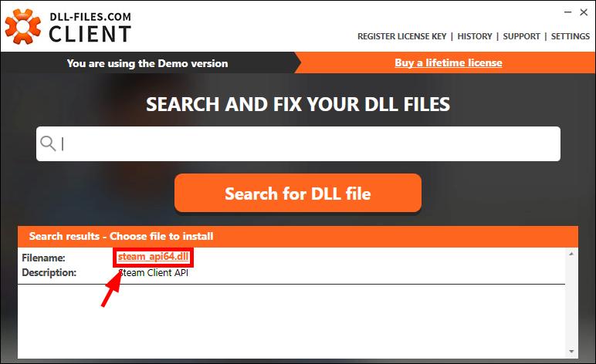
Task: Open the History menu
Action: [x=474, y=36]
